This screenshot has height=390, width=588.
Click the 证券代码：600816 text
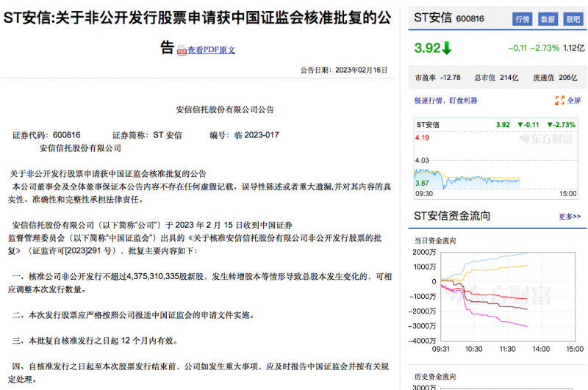(46, 135)
